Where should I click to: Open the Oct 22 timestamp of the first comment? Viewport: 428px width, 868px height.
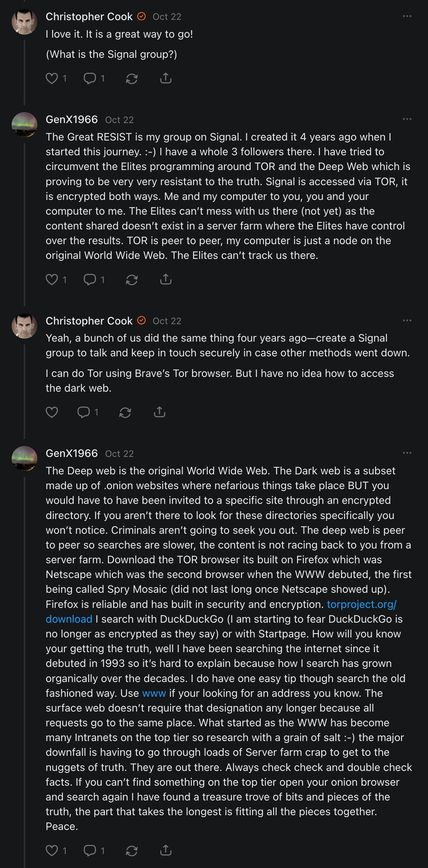point(167,17)
